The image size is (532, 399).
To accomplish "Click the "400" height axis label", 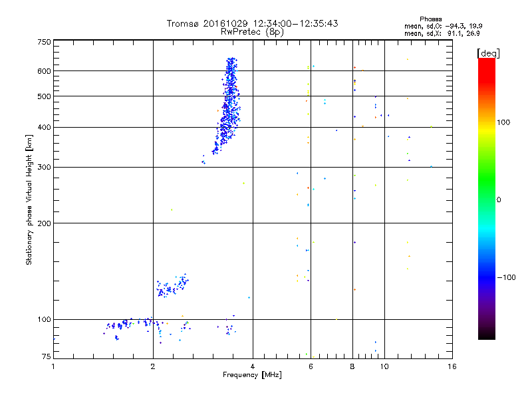I will point(44,127).
